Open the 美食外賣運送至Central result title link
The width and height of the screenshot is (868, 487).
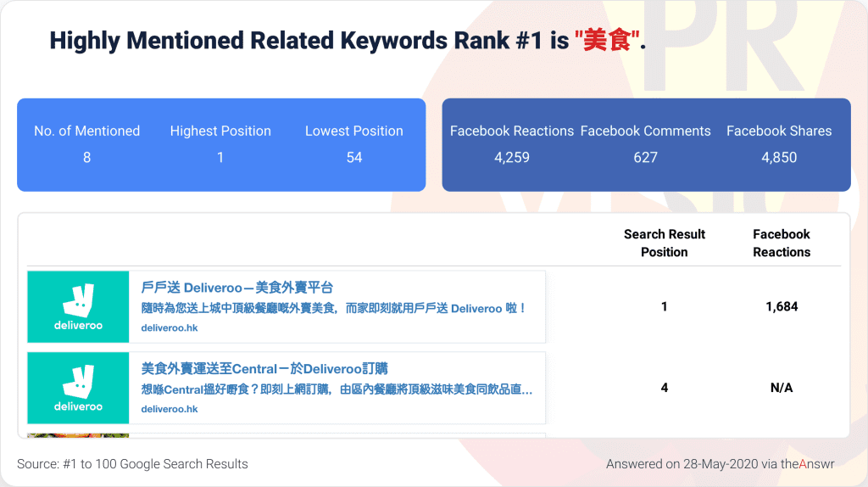(264, 369)
